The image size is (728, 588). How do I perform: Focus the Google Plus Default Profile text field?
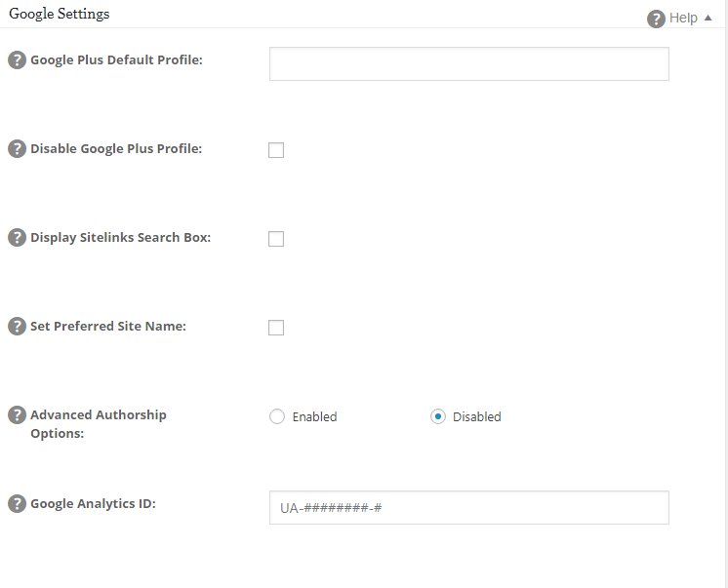(x=468, y=63)
